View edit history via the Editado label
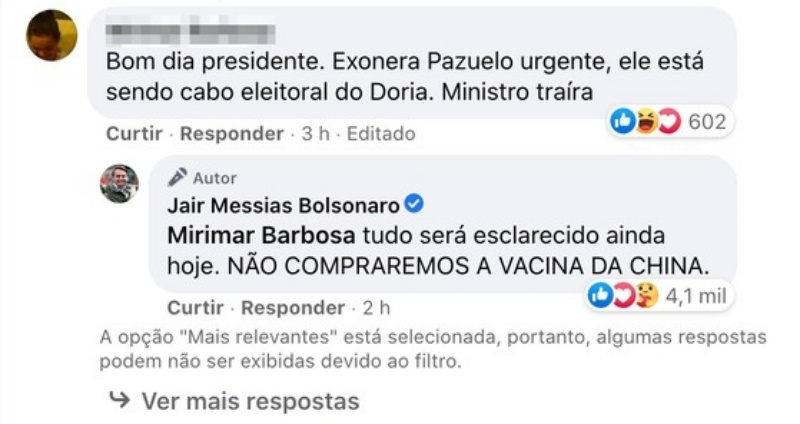Screen dimensions: 800x424 click(x=380, y=133)
